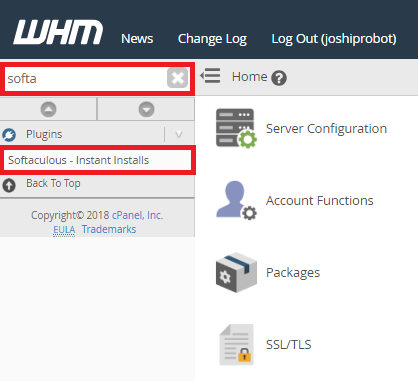The image size is (418, 381).
Task: Click the SSL/TLS document lock icon
Action: tap(236, 344)
